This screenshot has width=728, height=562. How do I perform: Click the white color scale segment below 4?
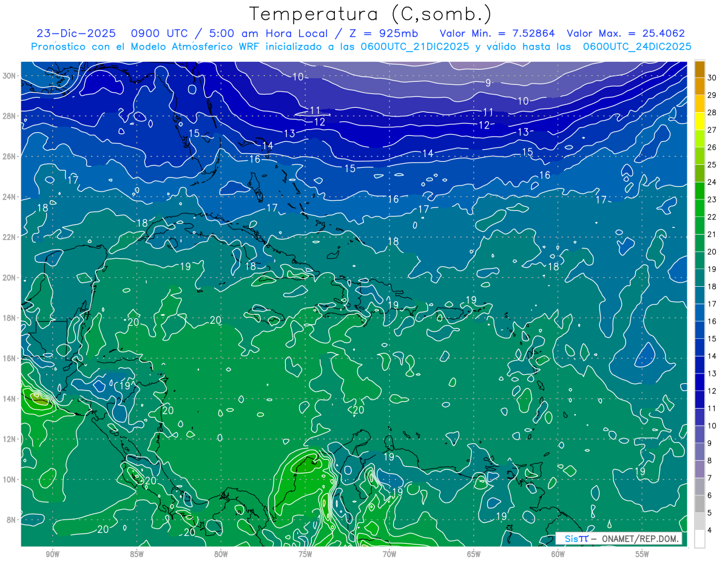(x=699, y=539)
